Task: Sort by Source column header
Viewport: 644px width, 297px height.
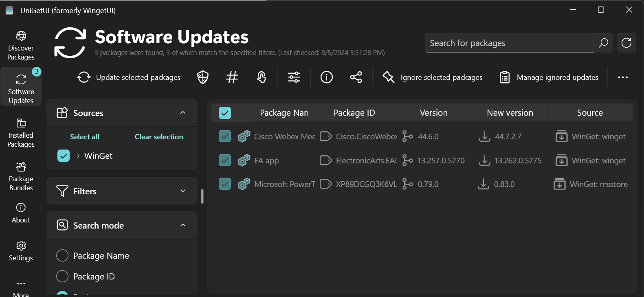Action: (x=590, y=113)
